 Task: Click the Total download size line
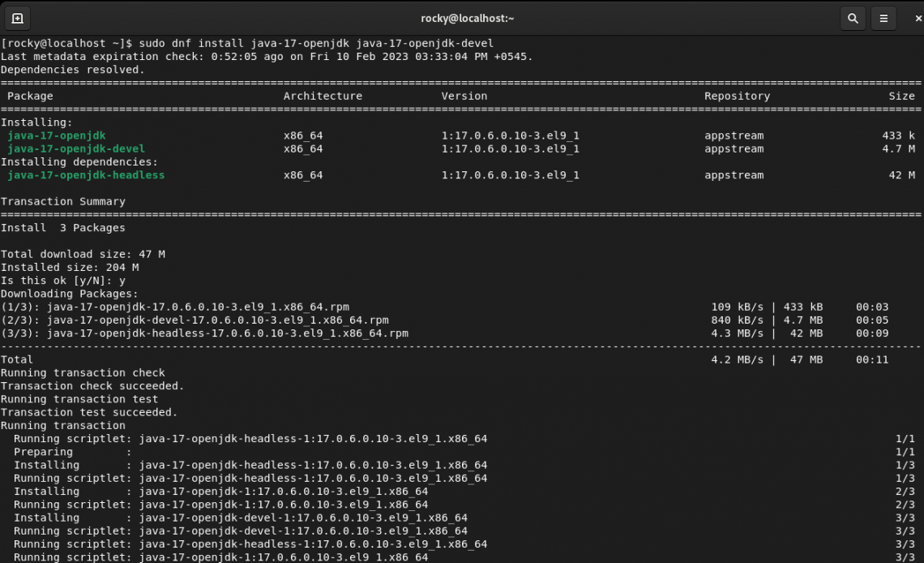81,254
